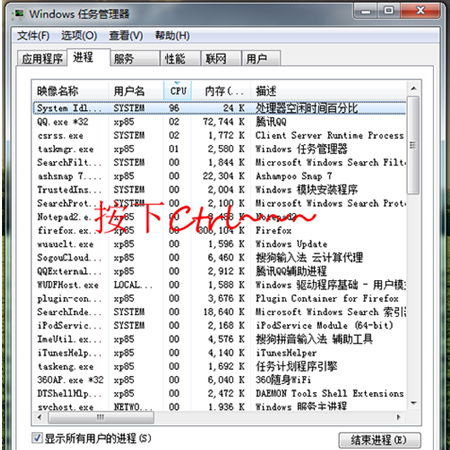Click the 任务计划程序引擎 description
The width and height of the screenshot is (450, 450).
pyautogui.click(x=296, y=367)
